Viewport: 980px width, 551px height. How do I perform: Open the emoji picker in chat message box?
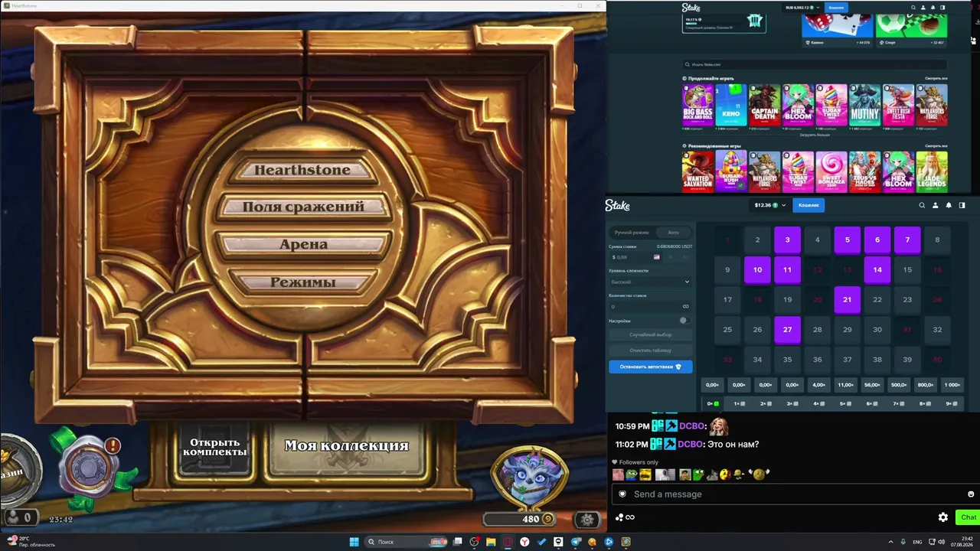971,494
